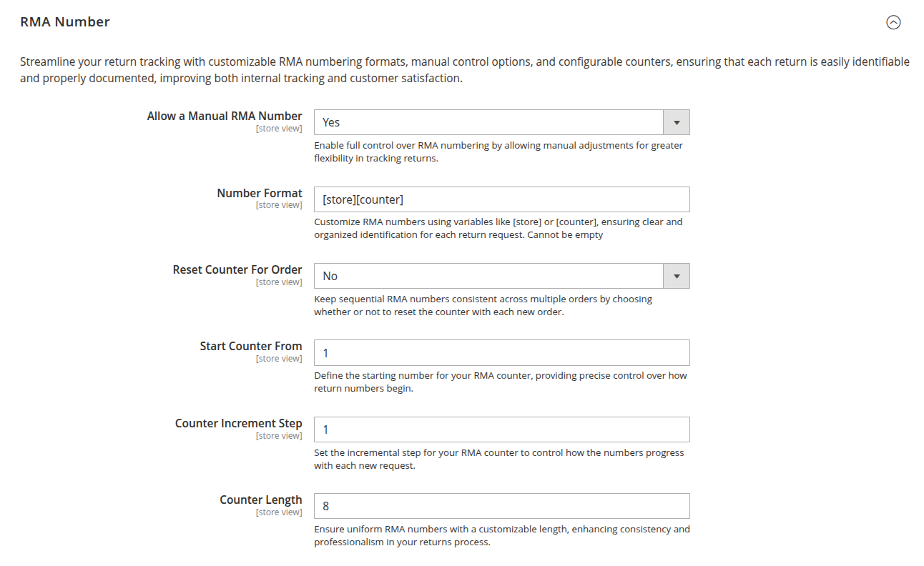Click the section description starting with Streamline

point(464,70)
